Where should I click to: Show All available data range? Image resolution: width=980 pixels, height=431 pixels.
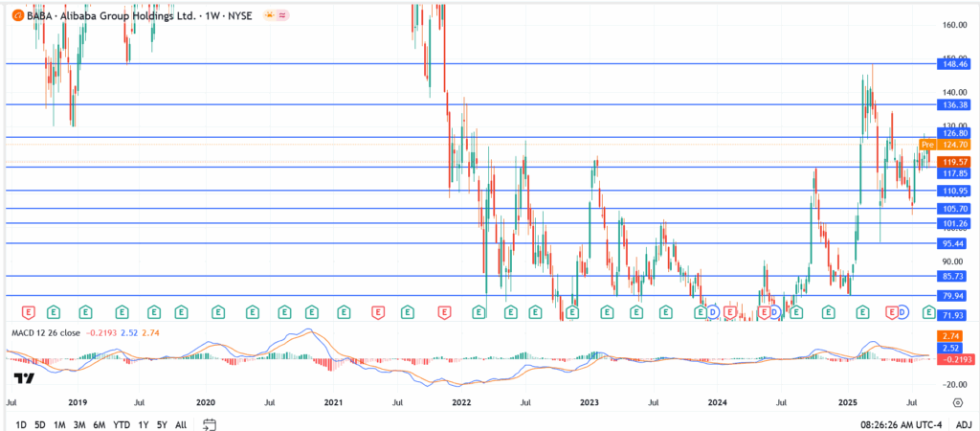coord(181,423)
